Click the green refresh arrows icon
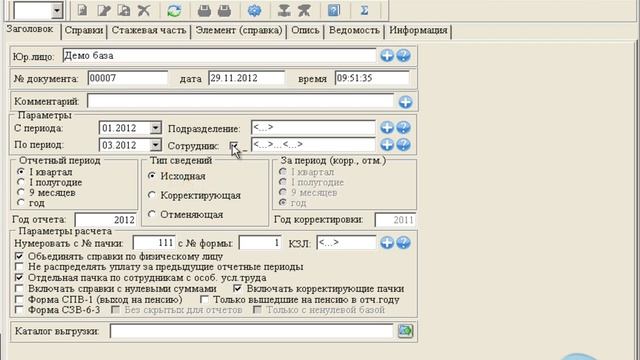Viewport: 640px width, 360px height. [174, 10]
